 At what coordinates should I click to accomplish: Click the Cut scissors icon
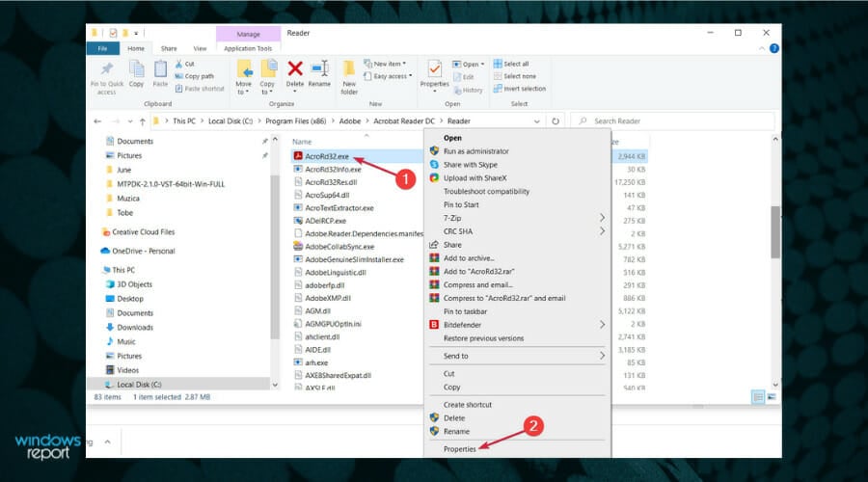coord(178,65)
